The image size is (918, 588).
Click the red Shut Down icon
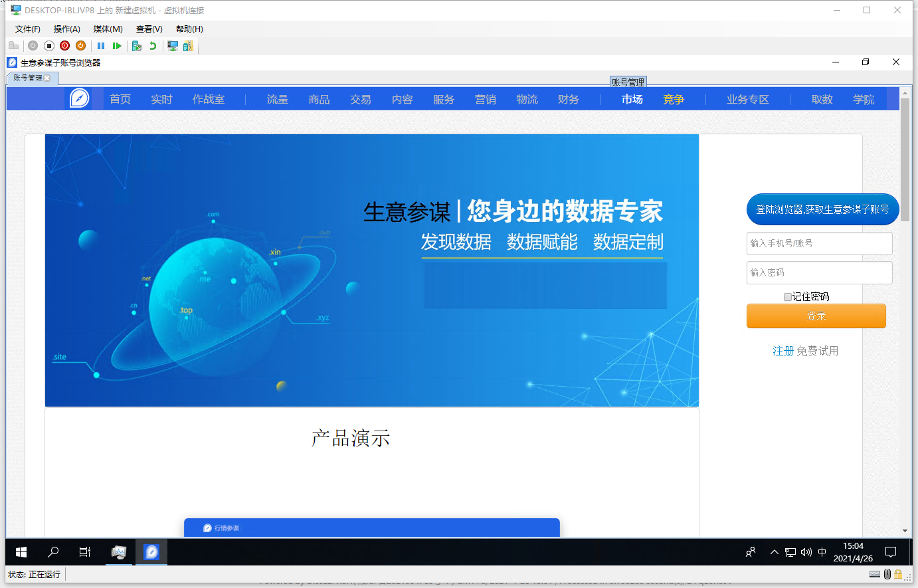point(64,46)
